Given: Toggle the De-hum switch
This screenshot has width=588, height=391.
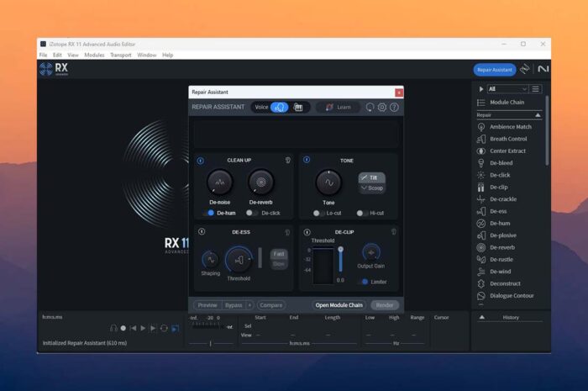Looking at the screenshot, I should [x=208, y=213].
